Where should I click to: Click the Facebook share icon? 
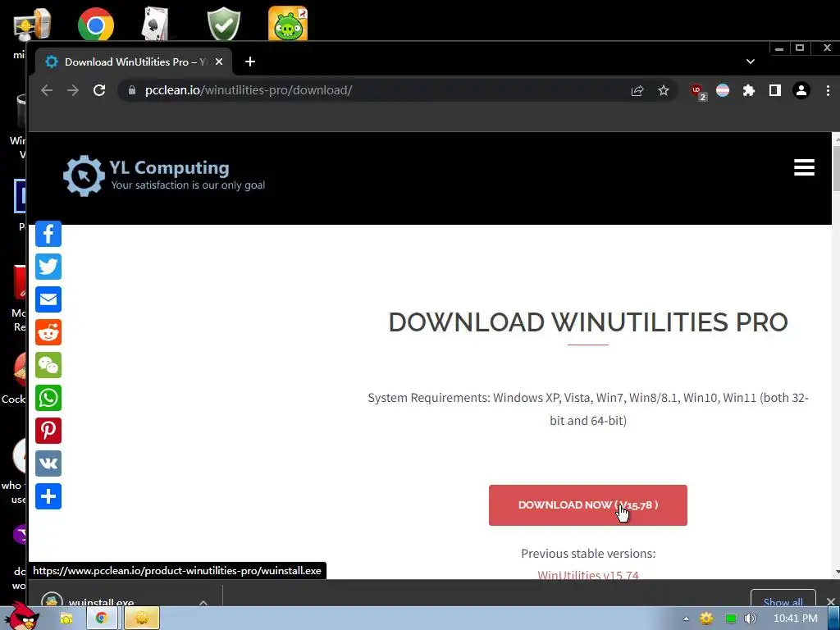[x=48, y=234]
